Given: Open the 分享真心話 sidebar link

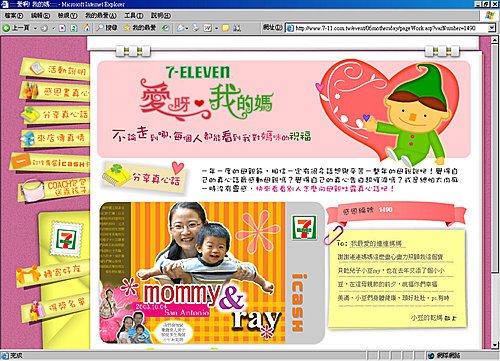Looking at the screenshot, I should click(56, 115).
